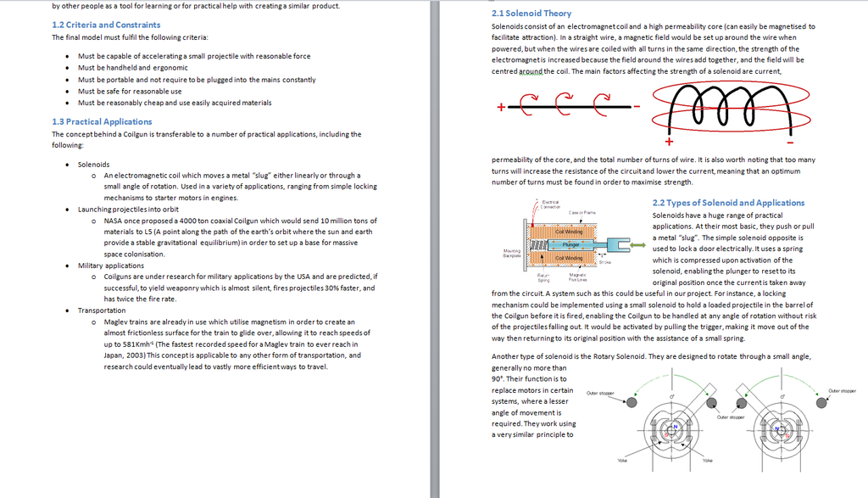The width and height of the screenshot is (868, 498).
Task: Click the "Transportation" bullet
Action: click(x=102, y=311)
